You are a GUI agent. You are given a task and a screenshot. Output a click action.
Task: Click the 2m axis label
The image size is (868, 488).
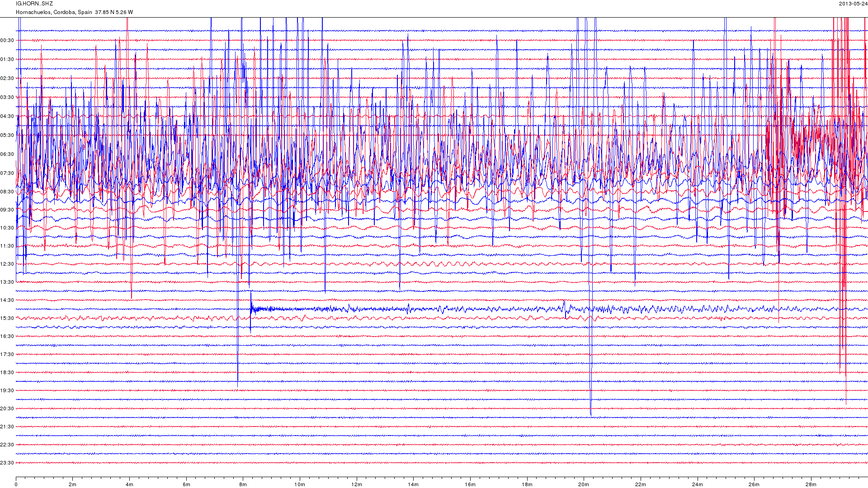point(73,485)
